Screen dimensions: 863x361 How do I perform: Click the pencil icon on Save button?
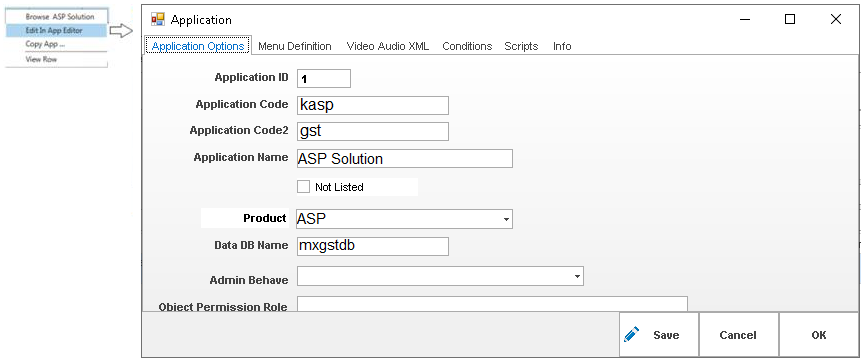[631, 335]
